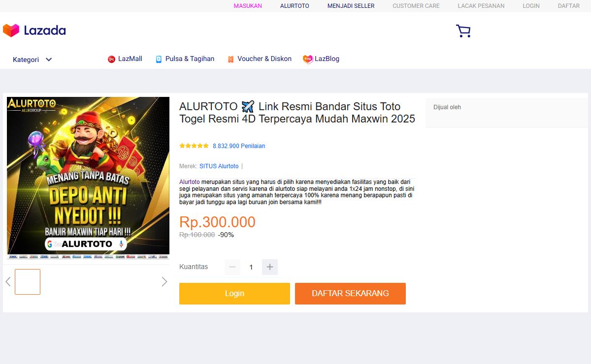Increase the quantity by one
The width and height of the screenshot is (591, 364).
click(270, 267)
